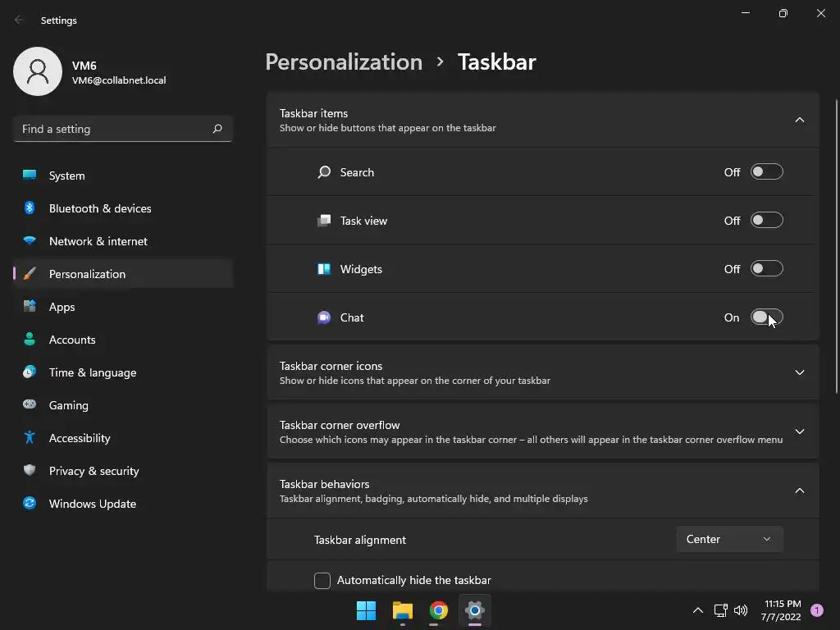Image resolution: width=840 pixels, height=630 pixels.
Task: Click the Personalization breadcrumb link
Action: 344,62
